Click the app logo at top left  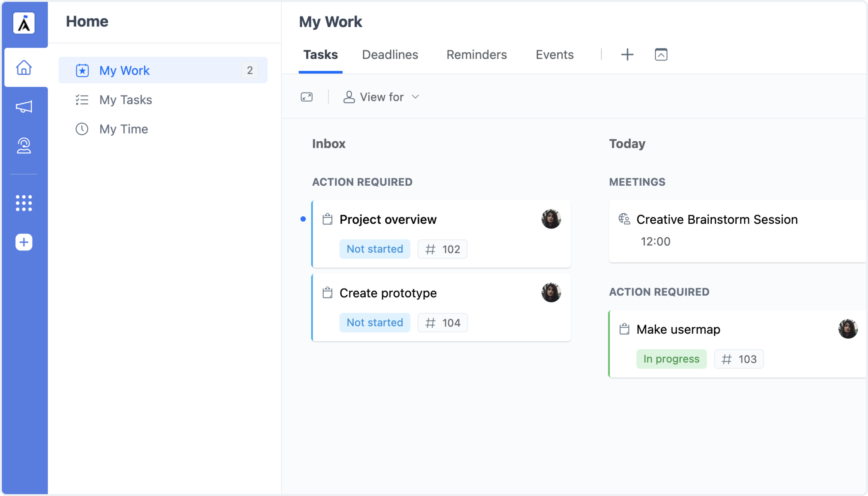pos(24,23)
